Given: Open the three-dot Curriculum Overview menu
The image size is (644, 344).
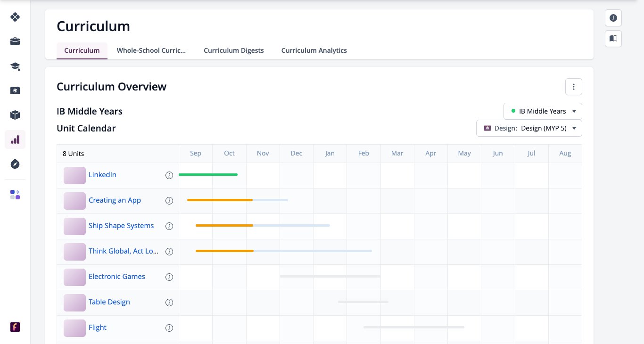Looking at the screenshot, I should (x=574, y=87).
